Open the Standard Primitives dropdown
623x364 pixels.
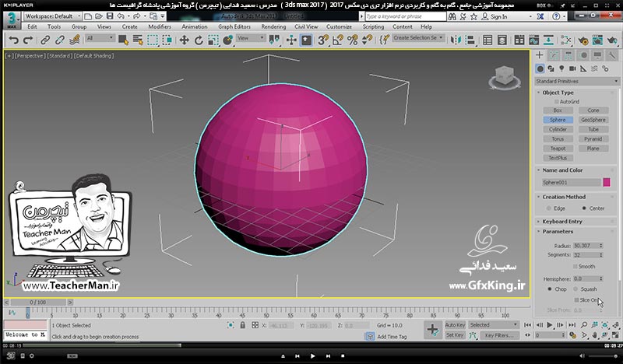click(577, 81)
